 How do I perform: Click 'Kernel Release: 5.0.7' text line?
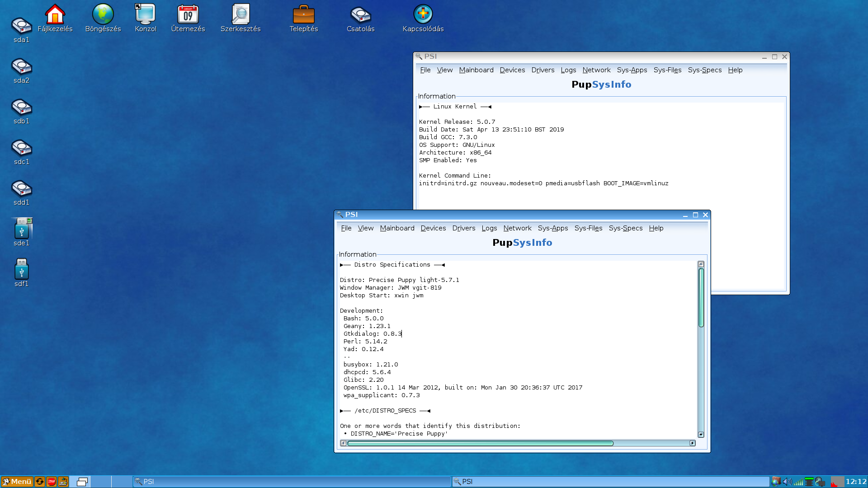tap(457, 122)
